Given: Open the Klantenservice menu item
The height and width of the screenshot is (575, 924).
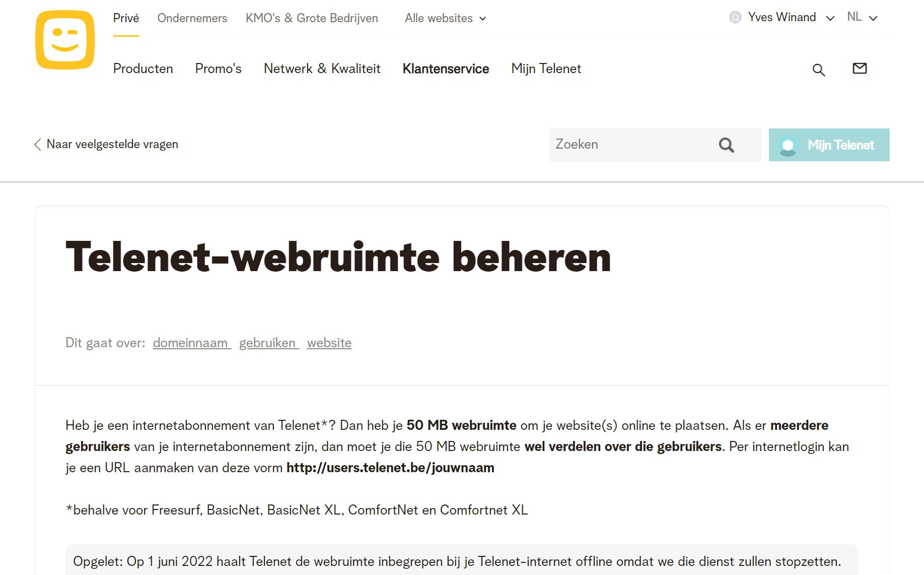Looking at the screenshot, I should (x=446, y=69).
